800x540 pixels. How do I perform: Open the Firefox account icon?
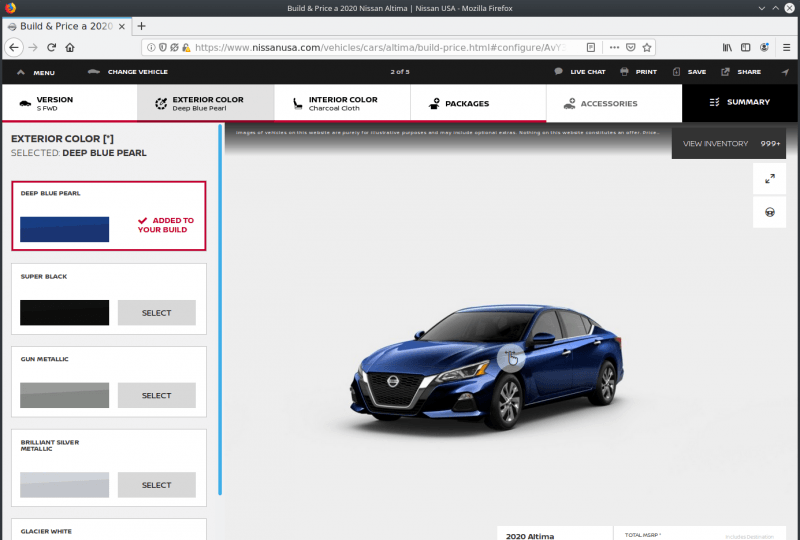point(764,47)
